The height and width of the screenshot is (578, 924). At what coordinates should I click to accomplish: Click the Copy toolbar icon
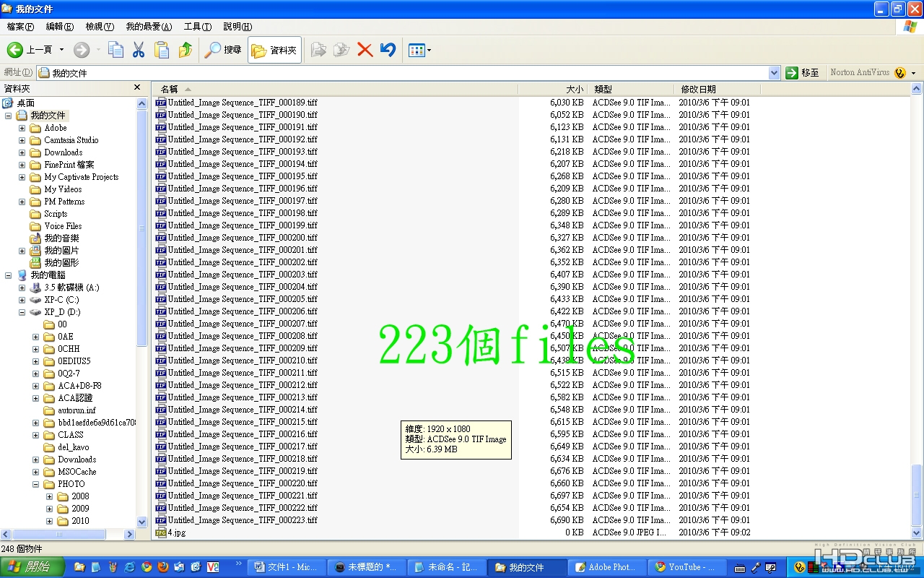click(115, 50)
